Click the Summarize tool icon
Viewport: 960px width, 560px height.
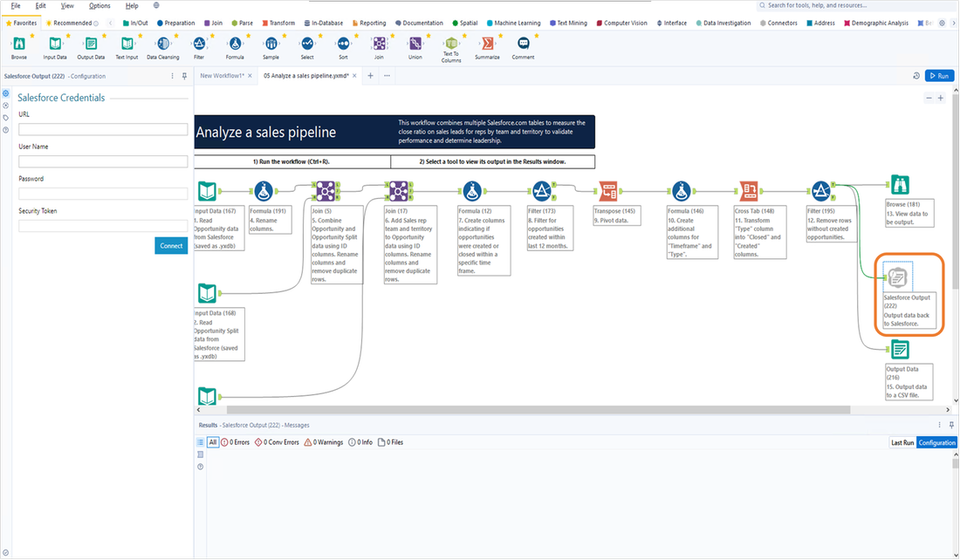pos(487,44)
